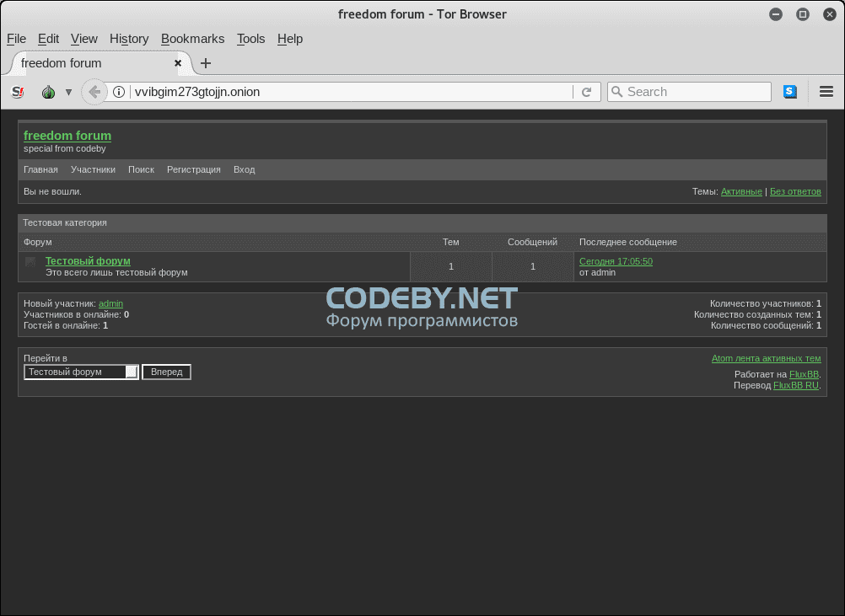Open the Тестовый форум link

[88, 261]
